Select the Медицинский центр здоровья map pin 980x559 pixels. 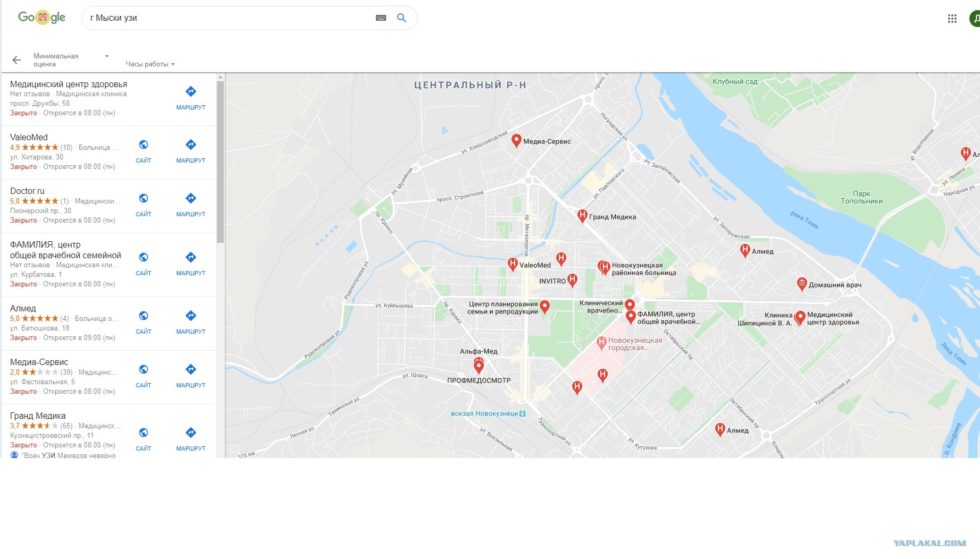[800, 318]
